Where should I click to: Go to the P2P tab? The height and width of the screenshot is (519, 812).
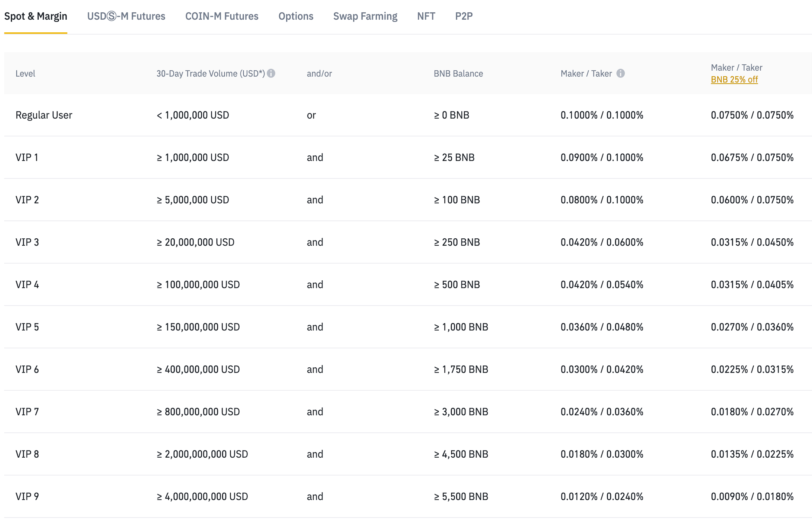point(464,16)
